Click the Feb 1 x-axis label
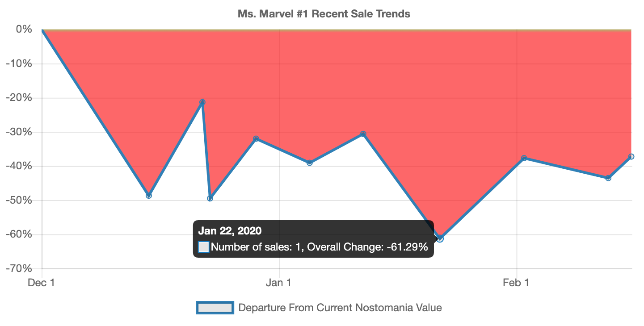Viewport: 644px width, 326px height. [x=516, y=283]
